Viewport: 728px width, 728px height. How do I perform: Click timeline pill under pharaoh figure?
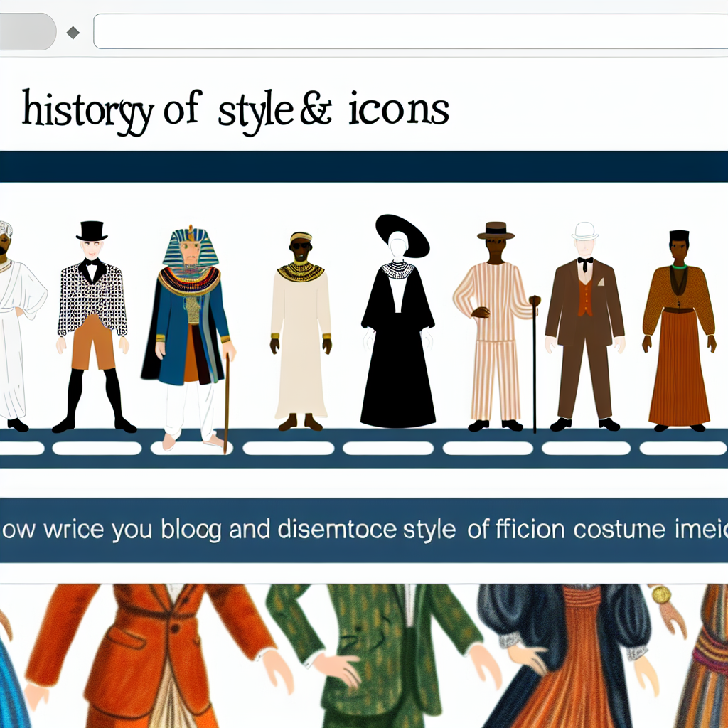[x=192, y=448]
